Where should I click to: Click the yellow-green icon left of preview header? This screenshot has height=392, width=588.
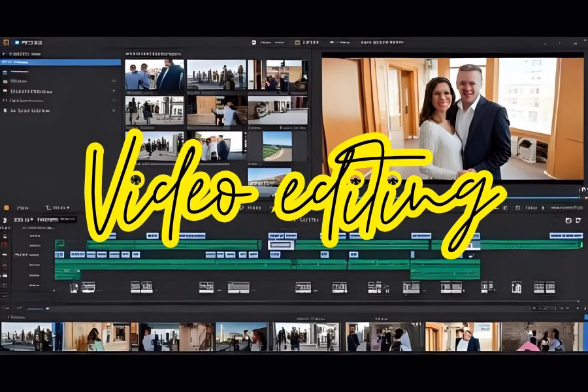tap(298, 42)
